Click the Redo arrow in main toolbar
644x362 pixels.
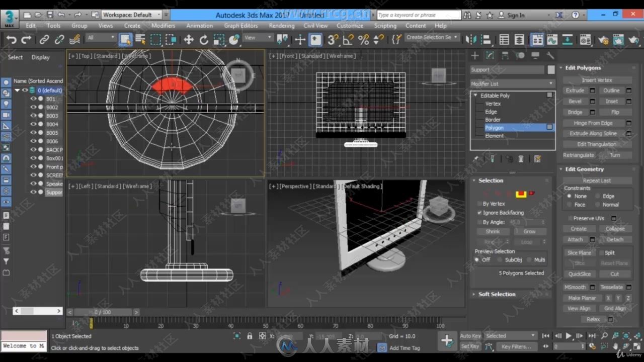click(x=26, y=39)
